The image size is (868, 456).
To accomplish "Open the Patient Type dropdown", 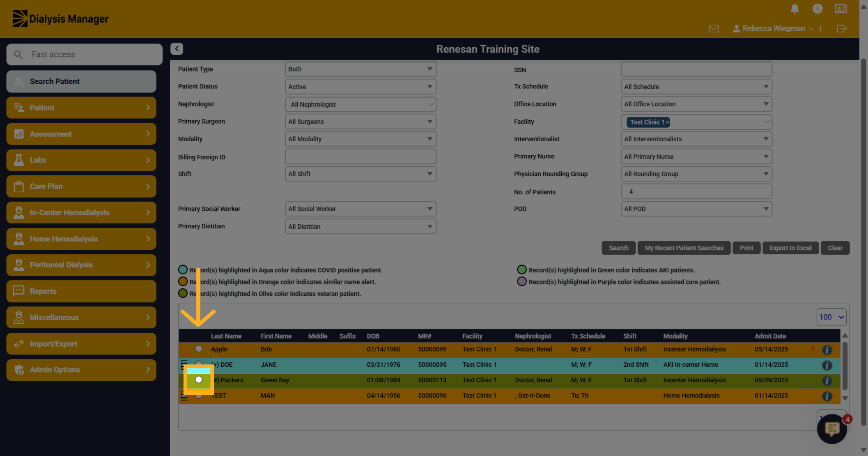I will point(361,69).
